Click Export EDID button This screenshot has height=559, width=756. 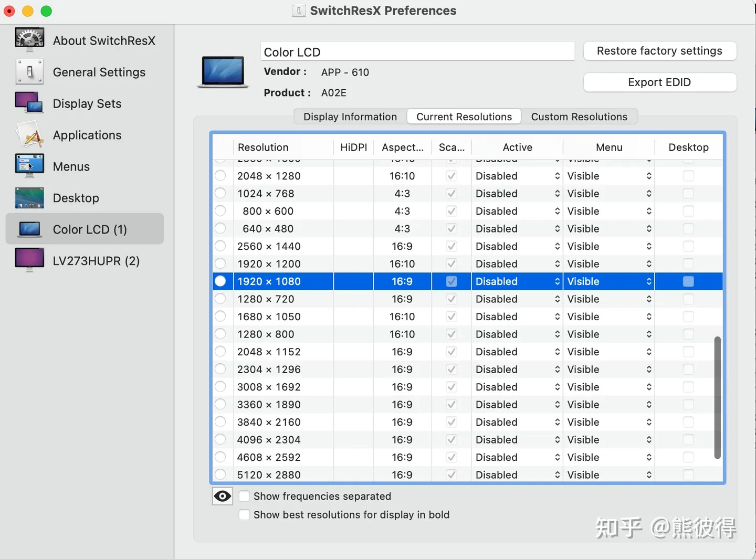coord(660,82)
